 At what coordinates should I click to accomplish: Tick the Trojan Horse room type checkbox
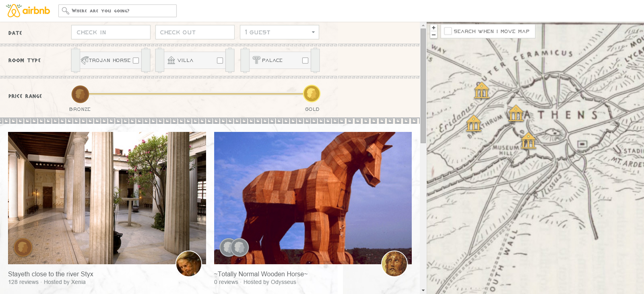coord(136,60)
